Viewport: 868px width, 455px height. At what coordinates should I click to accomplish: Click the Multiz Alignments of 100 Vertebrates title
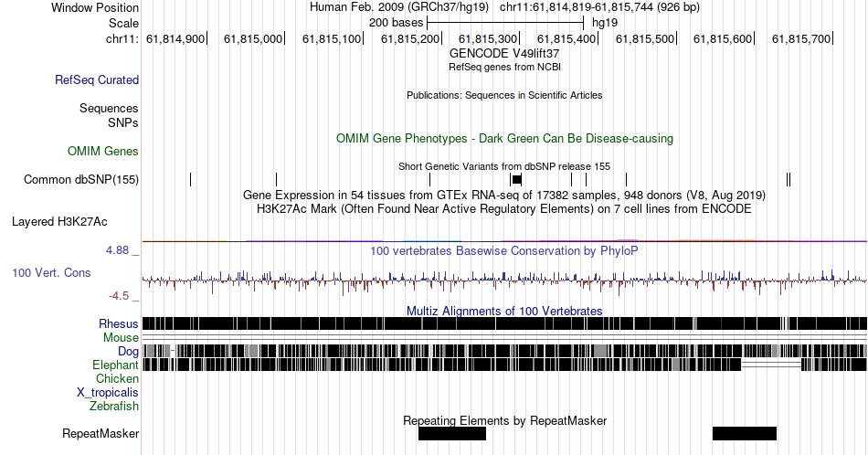pos(504,311)
